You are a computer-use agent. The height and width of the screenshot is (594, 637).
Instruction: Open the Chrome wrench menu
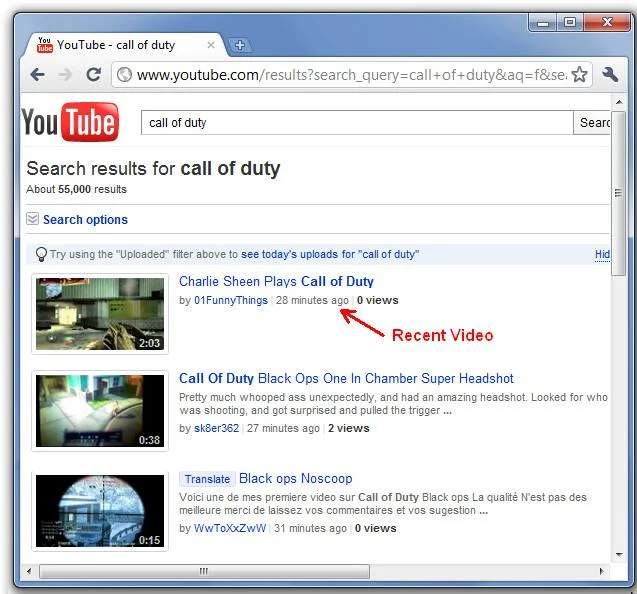click(610, 75)
